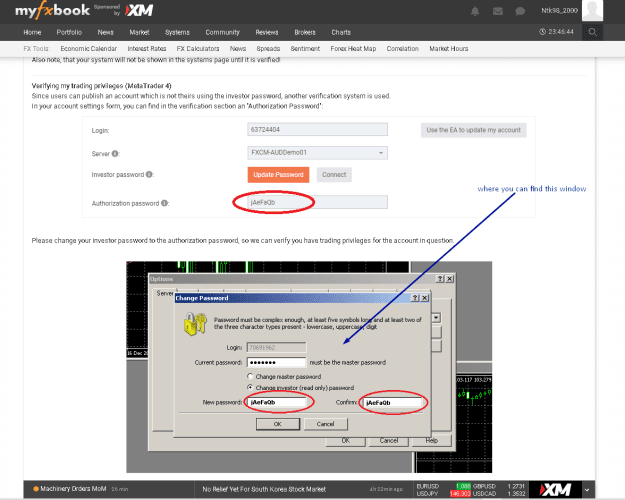Click the USDJPY quote in ticker

tap(444, 494)
